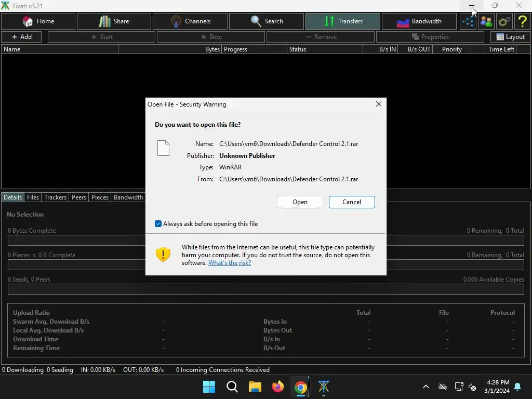This screenshot has width=532, height=399.
Task: Click the yellow question mark Help icon
Action: pyautogui.click(x=522, y=21)
